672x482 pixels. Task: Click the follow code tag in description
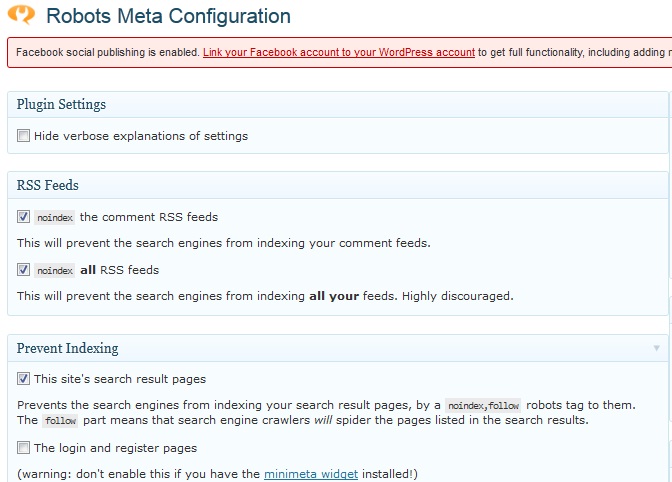point(60,421)
